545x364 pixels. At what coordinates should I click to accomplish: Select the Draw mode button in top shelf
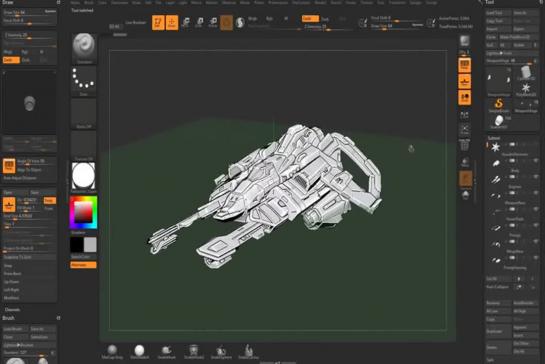click(x=172, y=23)
